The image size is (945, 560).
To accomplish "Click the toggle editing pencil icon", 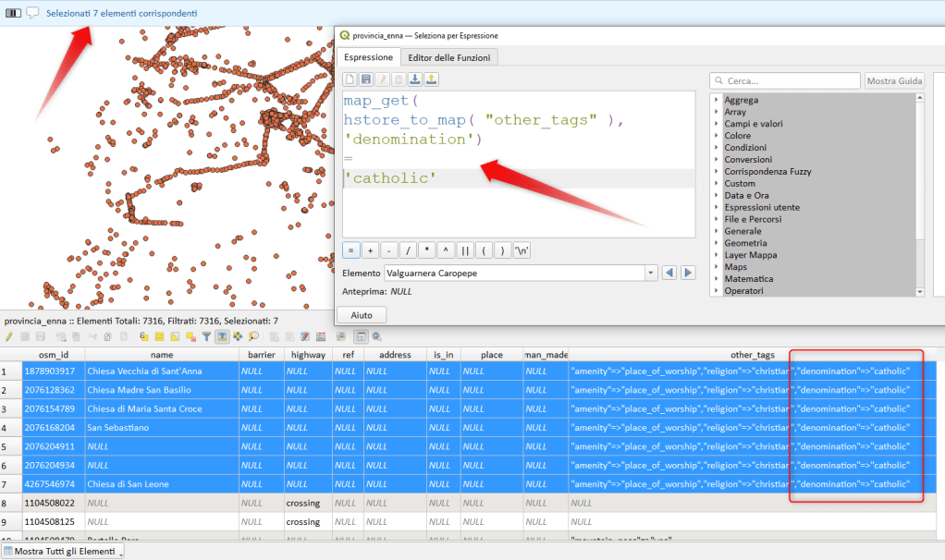I will 9,337.
